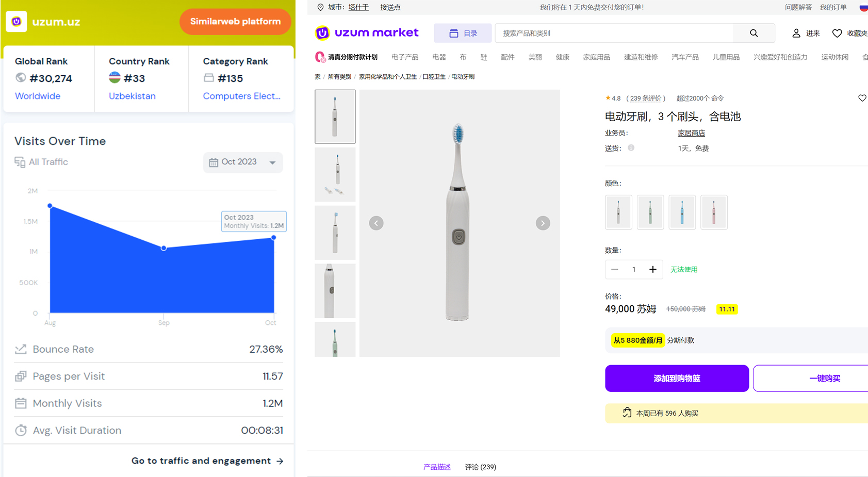The width and height of the screenshot is (868, 477).
Task: Click the delivery info icon
Action: pyautogui.click(x=631, y=148)
